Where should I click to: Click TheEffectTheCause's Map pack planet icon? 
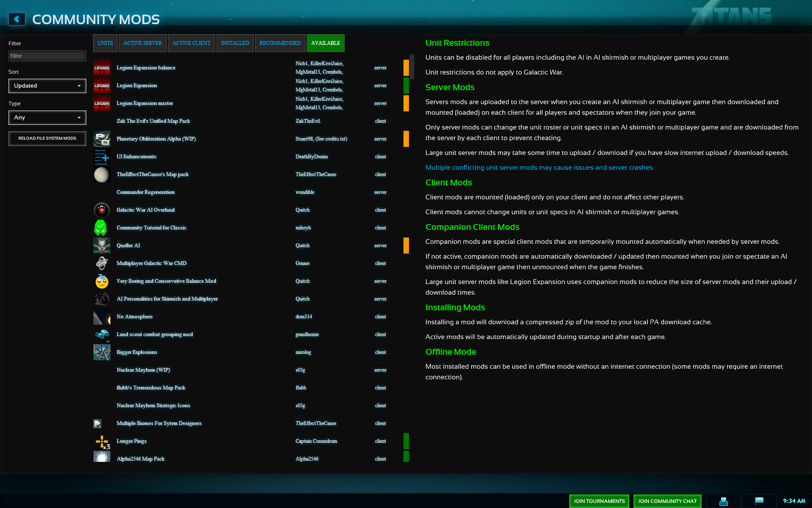101,174
